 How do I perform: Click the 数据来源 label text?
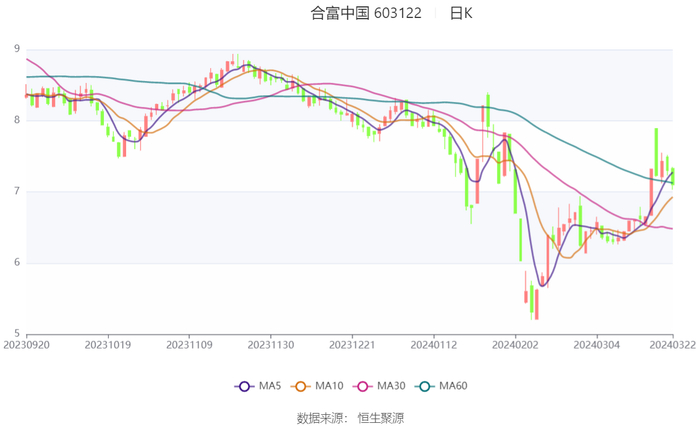click(320, 417)
